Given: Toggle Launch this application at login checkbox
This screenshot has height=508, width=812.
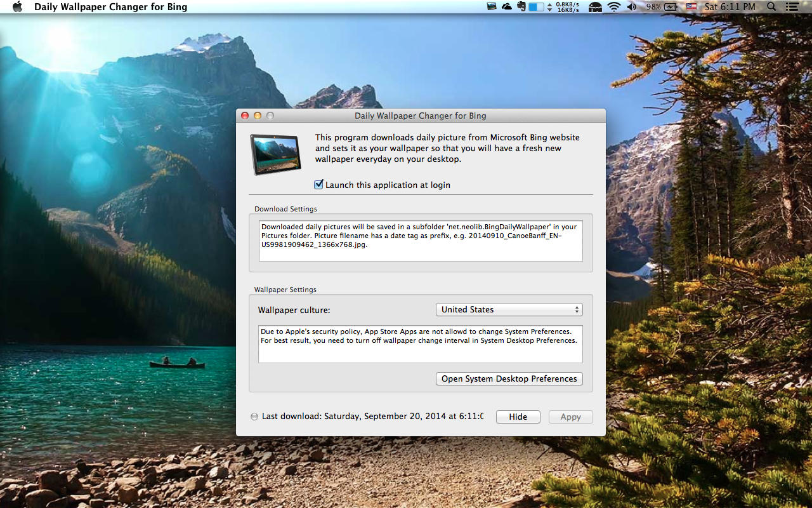Looking at the screenshot, I should click(319, 185).
